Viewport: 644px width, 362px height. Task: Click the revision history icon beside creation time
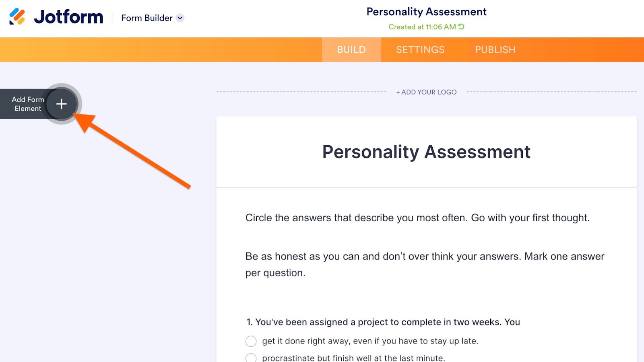click(461, 27)
